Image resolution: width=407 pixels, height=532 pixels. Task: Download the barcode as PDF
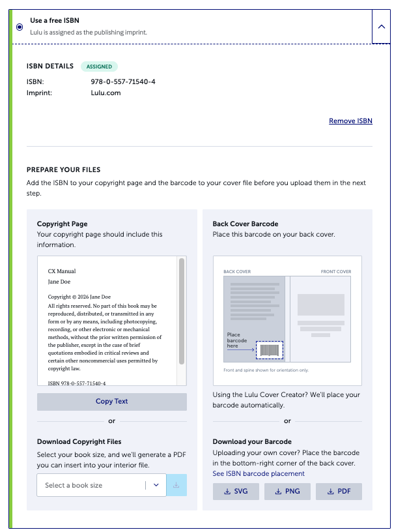coord(339,492)
